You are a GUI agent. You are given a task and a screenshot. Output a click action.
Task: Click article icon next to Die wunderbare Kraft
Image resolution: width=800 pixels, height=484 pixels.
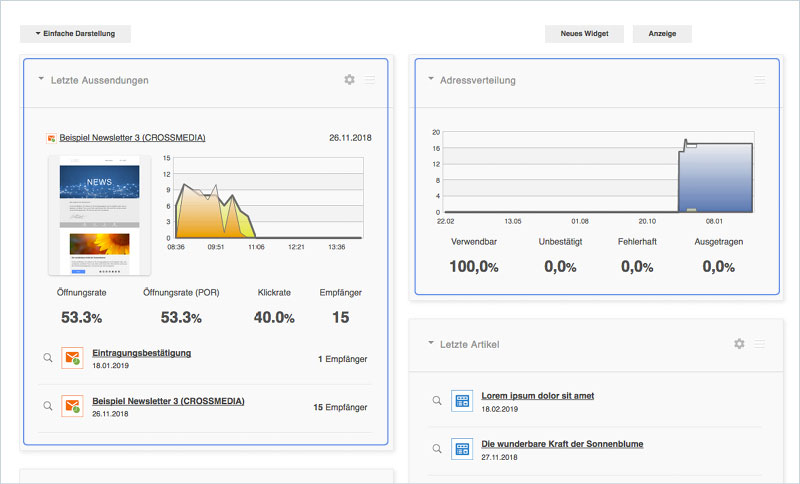point(462,448)
